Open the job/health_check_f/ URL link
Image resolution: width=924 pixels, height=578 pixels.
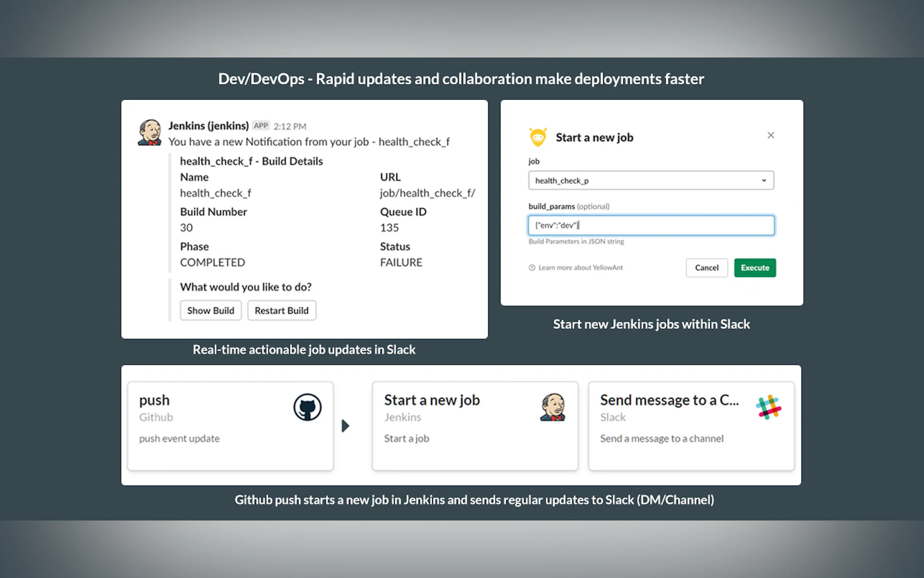(x=427, y=193)
